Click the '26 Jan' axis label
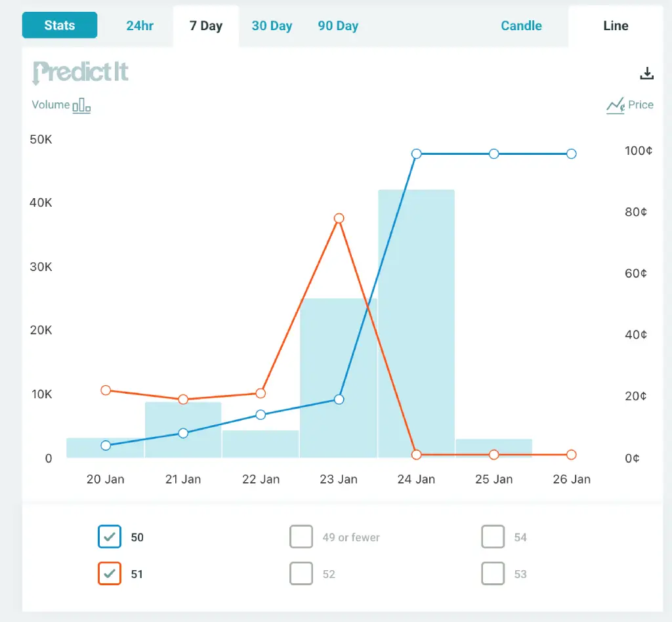 tap(572, 480)
